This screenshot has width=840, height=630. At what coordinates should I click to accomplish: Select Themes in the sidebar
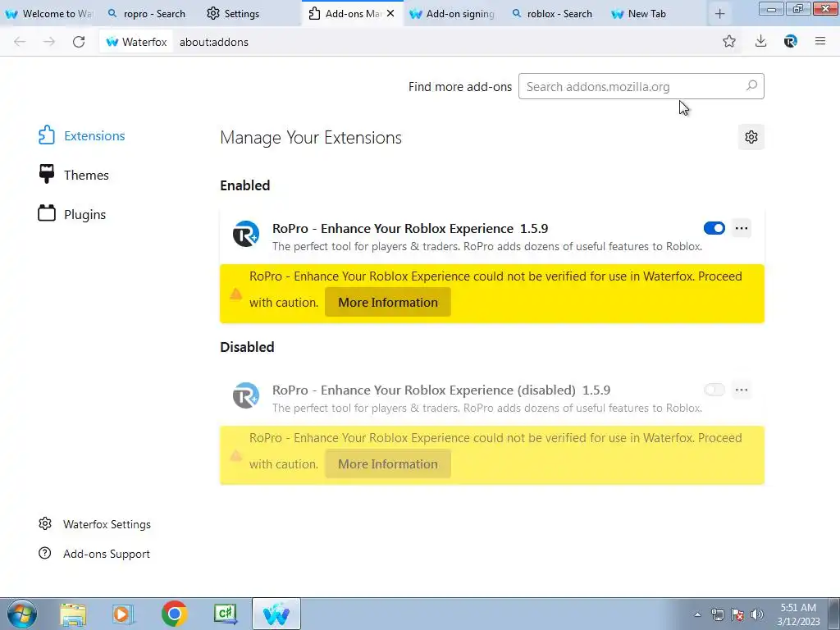pyautogui.click(x=73, y=175)
